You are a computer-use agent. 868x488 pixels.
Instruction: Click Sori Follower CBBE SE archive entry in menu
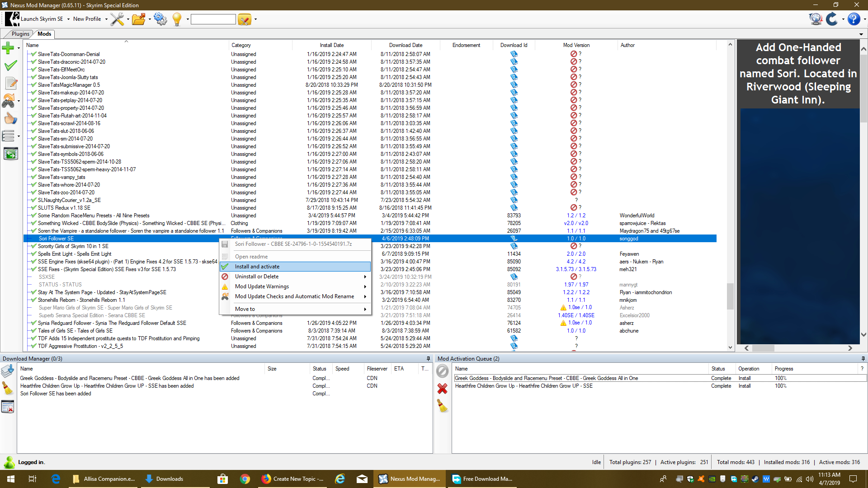click(x=295, y=244)
